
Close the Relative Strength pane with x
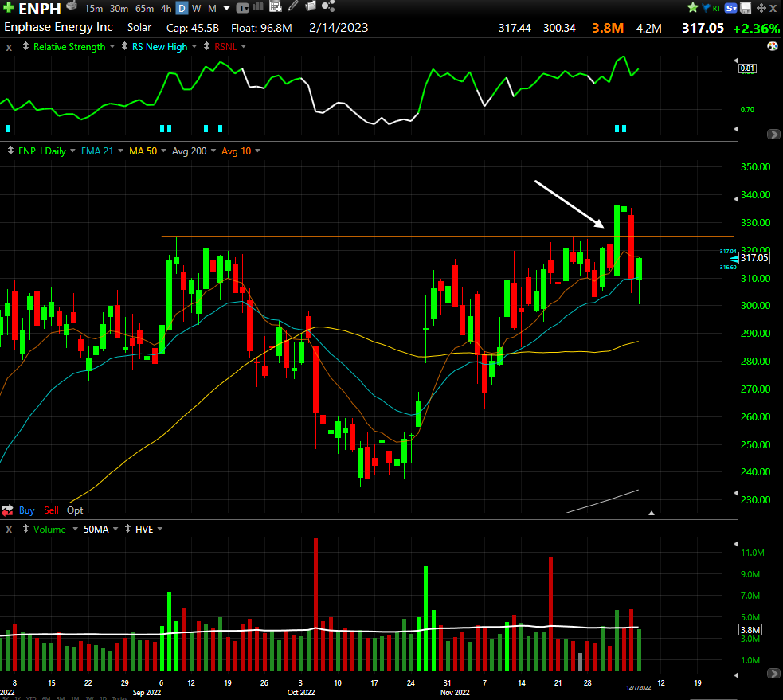coord(9,48)
